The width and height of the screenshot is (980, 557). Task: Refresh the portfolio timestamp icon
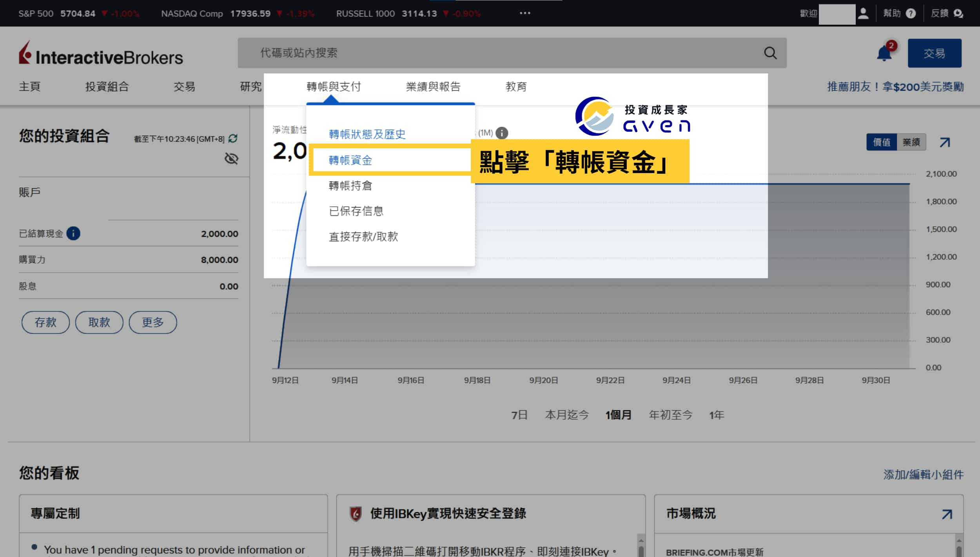click(233, 139)
